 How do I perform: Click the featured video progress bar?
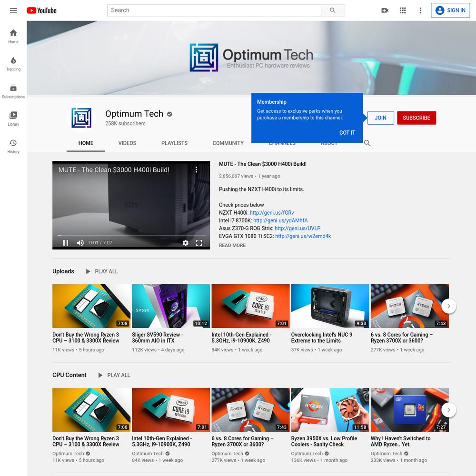click(x=131, y=235)
